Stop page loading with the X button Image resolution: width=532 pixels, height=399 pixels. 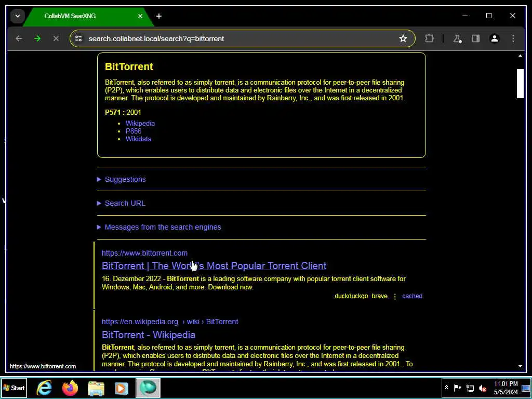coord(56,38)
